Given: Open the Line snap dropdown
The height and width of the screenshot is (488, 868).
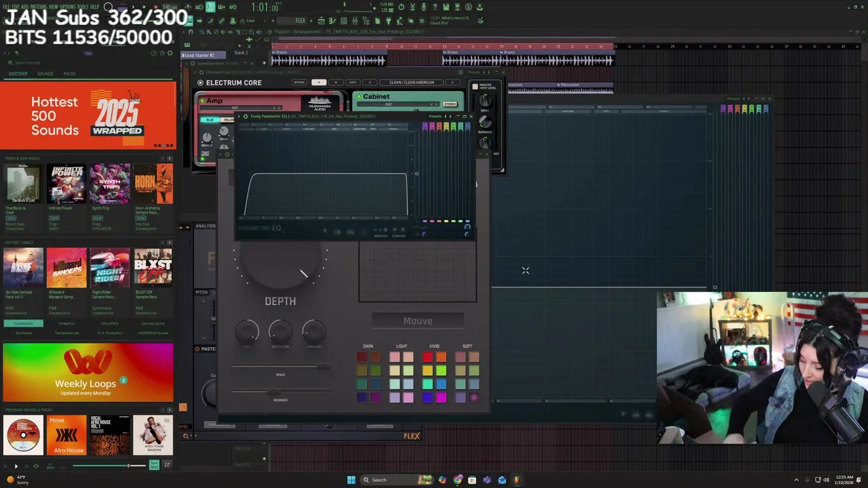Looking at the screenshot, I should 254,21.
